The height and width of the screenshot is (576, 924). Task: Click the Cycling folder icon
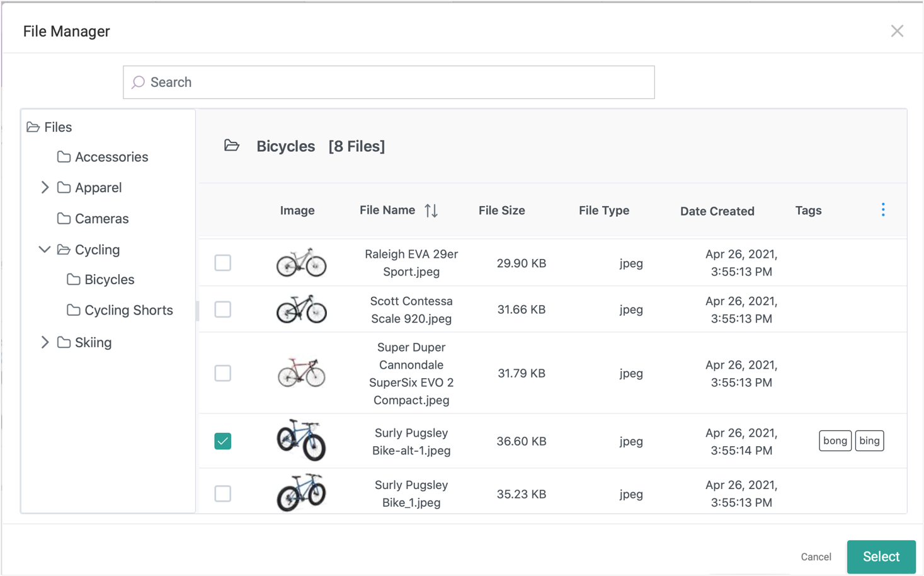[64, 250]
